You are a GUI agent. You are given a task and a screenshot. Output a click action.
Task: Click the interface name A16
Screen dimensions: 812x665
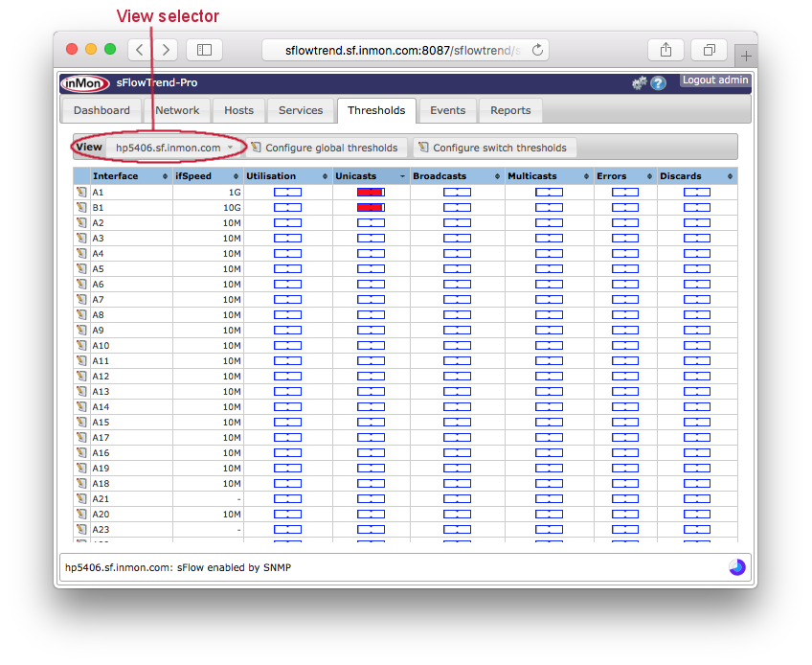coord(101,453)
